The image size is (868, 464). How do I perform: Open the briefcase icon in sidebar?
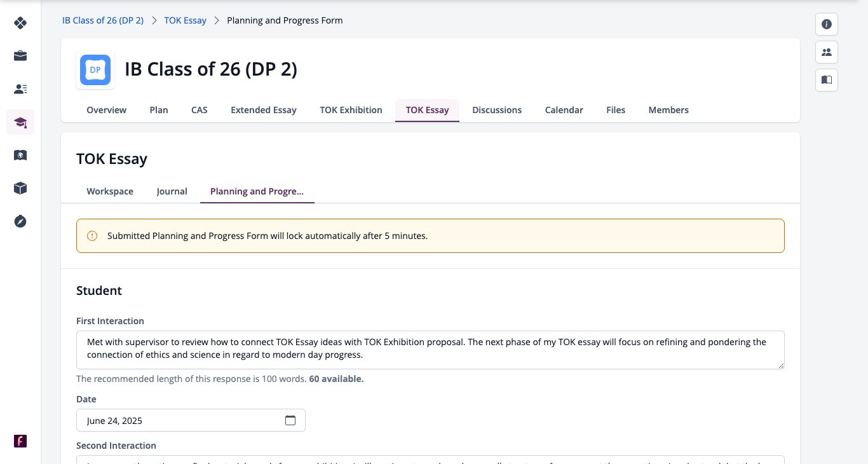pyautogui.click(x=20, y=56)
